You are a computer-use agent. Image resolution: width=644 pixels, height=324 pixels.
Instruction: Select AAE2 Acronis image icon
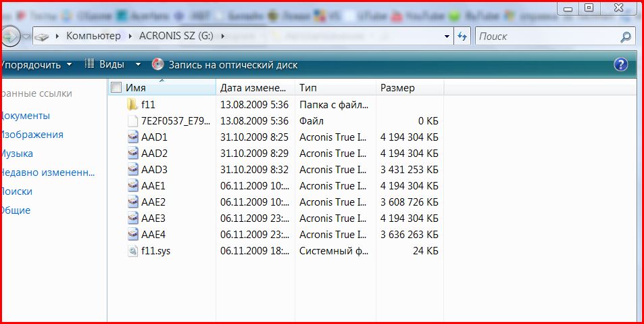(x=132, y=202)
